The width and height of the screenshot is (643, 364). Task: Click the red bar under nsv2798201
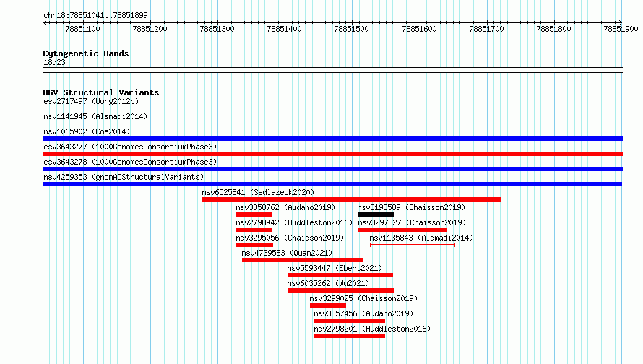[x=350, y=336]
